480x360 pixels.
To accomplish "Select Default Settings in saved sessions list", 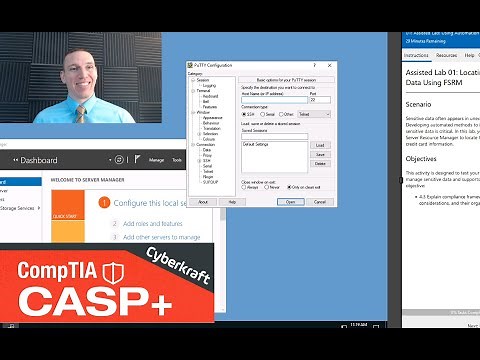I will tap(256, 144).
